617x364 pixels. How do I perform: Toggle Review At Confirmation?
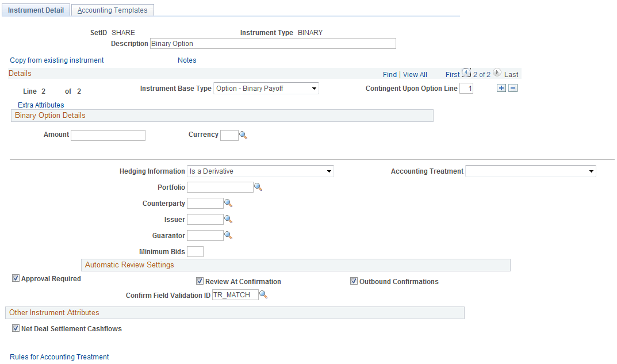tap(200, 281)
